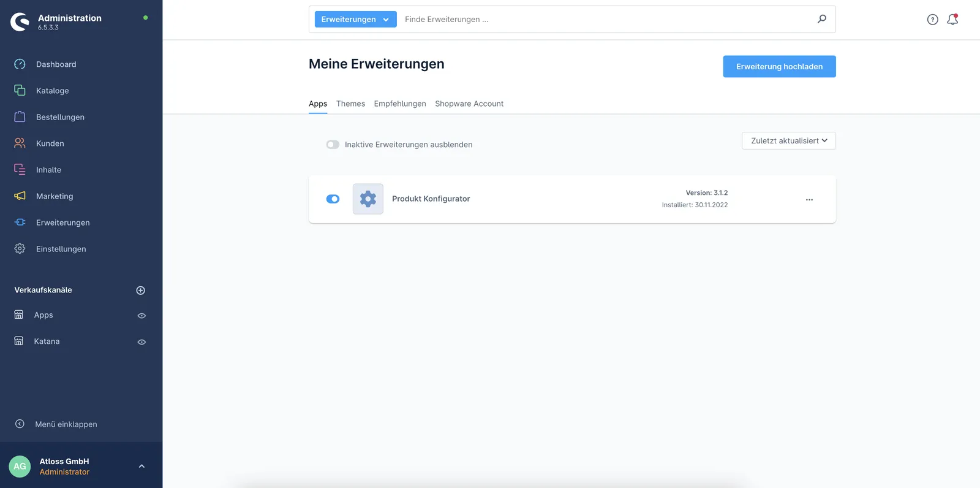The height and width of the screenshot is (488, 980).
Task: Click the search magnifier icon
Action: [822, 19]
